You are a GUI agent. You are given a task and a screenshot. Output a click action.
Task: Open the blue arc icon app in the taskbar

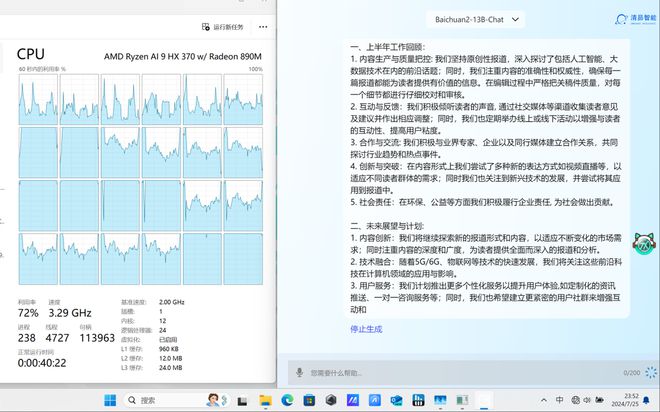375,400
